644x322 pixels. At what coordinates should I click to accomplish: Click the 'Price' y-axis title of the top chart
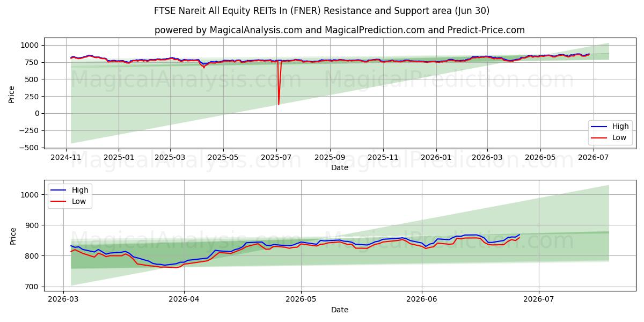12,93
